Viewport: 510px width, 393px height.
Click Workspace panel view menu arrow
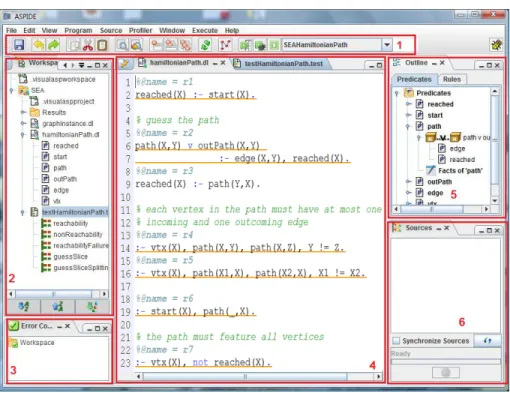(x=81, y=65)
